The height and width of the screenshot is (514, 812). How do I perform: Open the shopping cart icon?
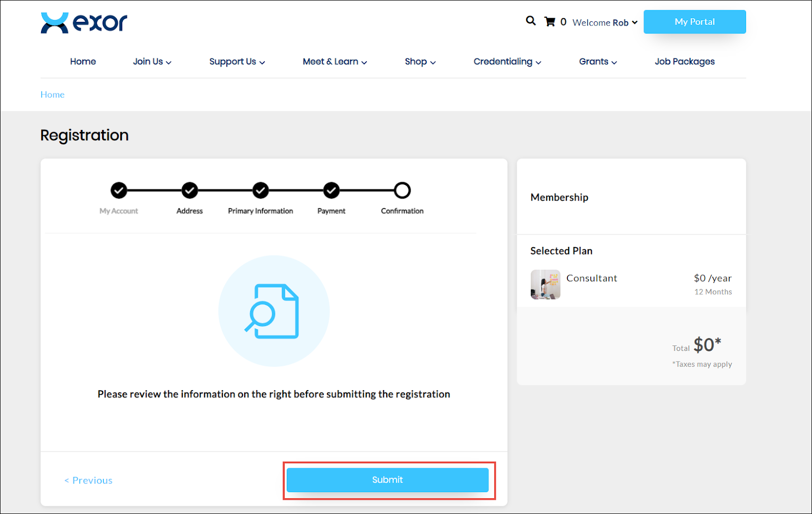550,22
